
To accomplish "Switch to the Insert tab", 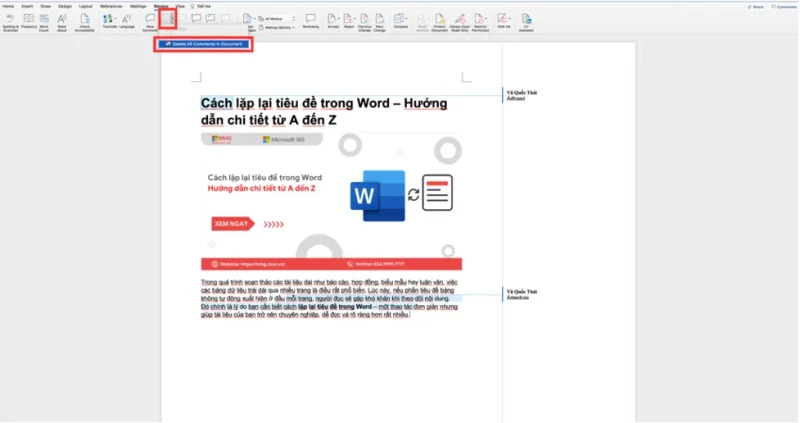I will click(x=27, y=6).
